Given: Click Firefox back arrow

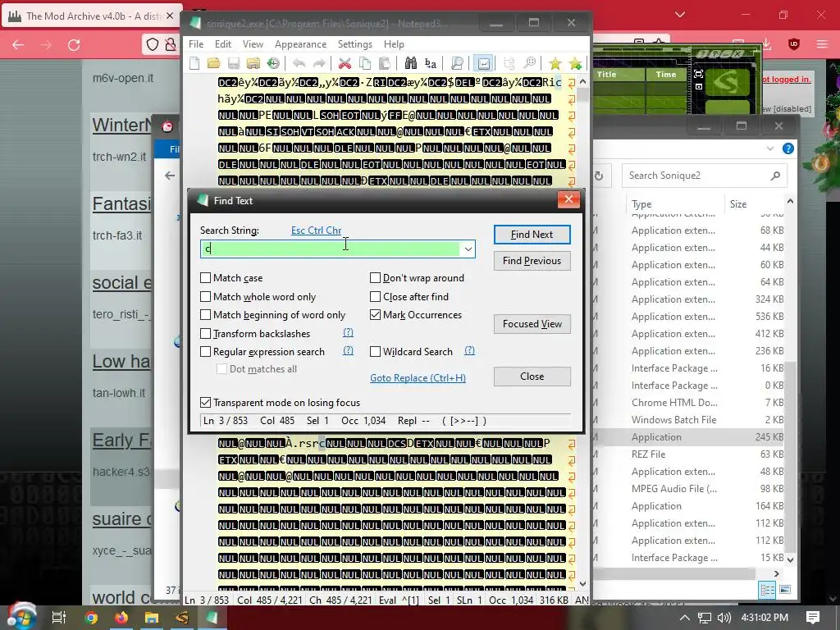Looking at the screenshot, I should [18, 45].
